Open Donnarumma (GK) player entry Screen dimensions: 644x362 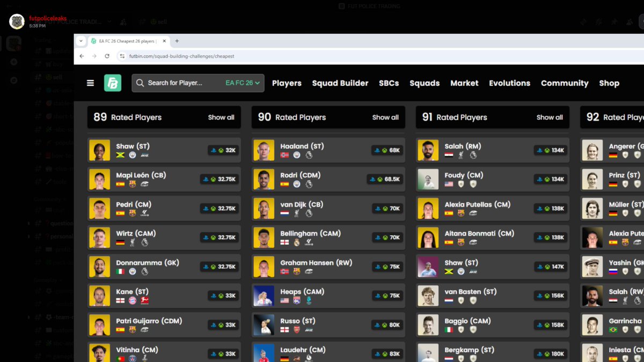[164, 267]
